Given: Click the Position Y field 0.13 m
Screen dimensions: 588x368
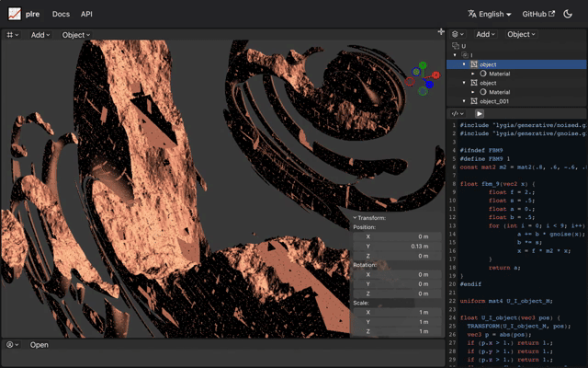Looking at the screenshot, I should [x=404, y=246].
